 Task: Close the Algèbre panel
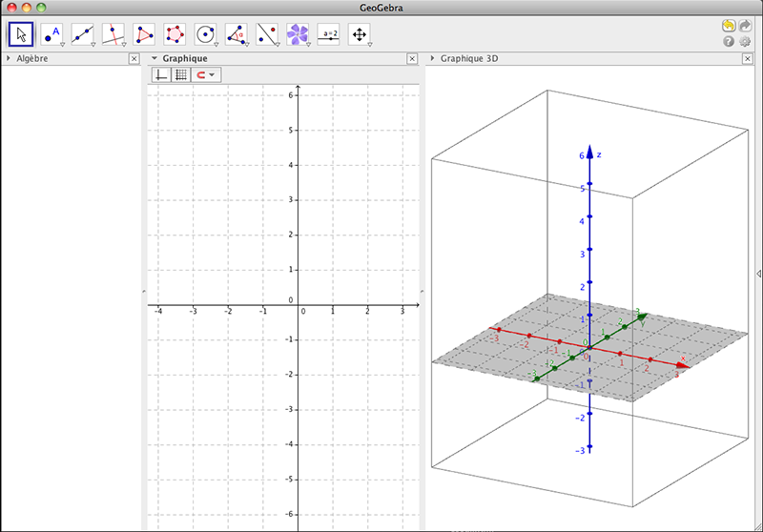pos(134,59)
